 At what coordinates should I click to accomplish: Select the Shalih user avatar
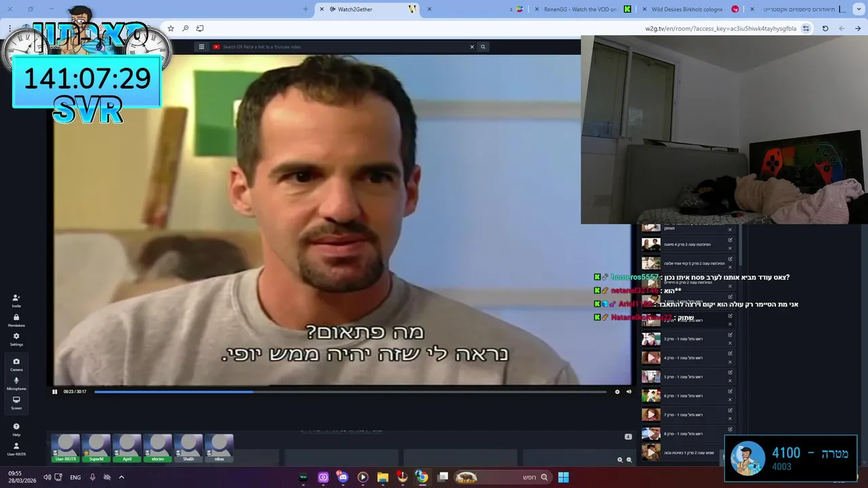(189, 448)
